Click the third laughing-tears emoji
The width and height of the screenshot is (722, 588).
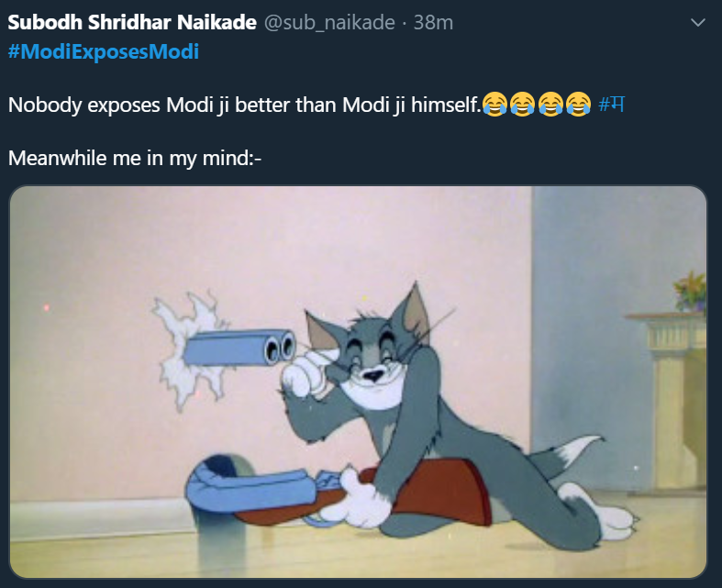click(550, 104)
